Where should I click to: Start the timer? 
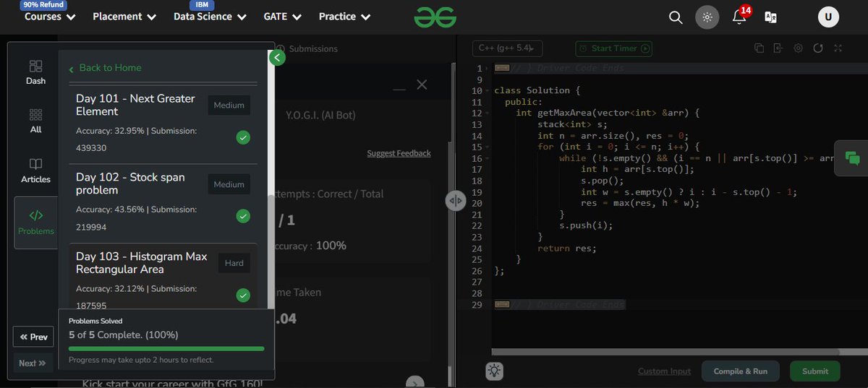click(x=613, y=48)
